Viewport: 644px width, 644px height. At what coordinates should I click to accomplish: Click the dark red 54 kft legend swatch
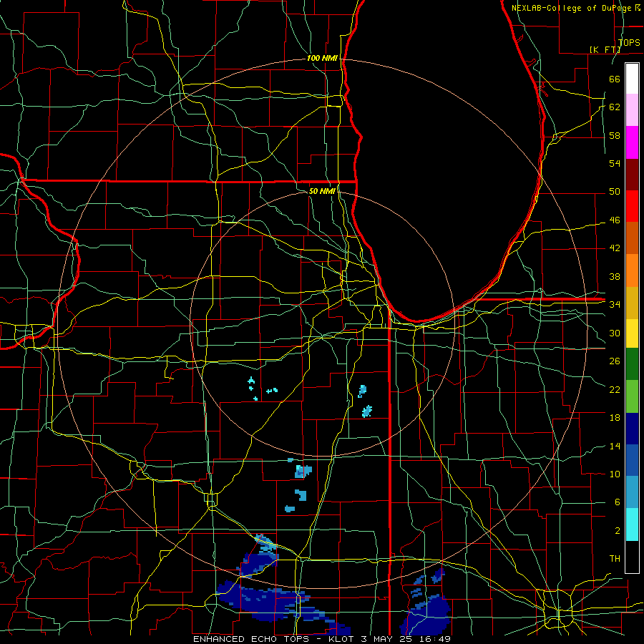[632, 174]
